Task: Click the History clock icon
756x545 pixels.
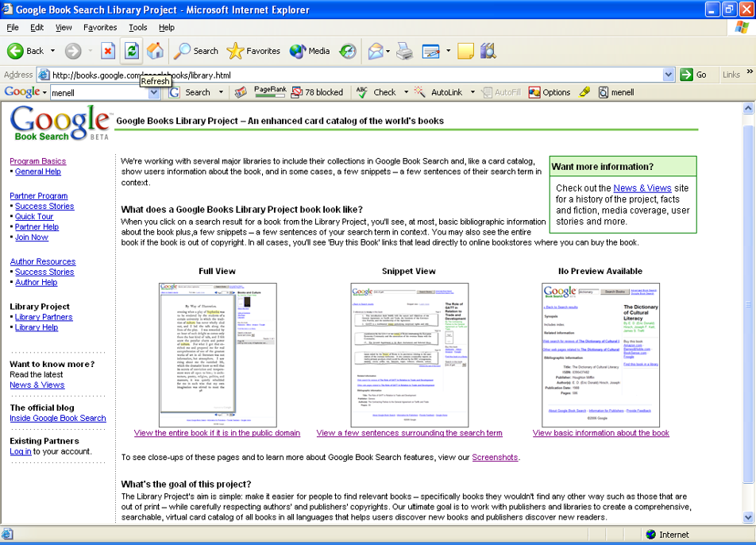Action: (347, 51)
